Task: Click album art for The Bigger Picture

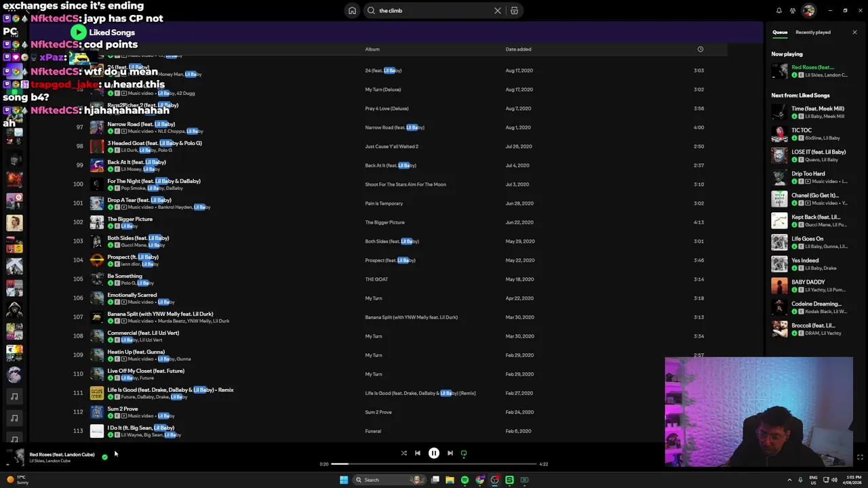Action: tap(97, 222)
